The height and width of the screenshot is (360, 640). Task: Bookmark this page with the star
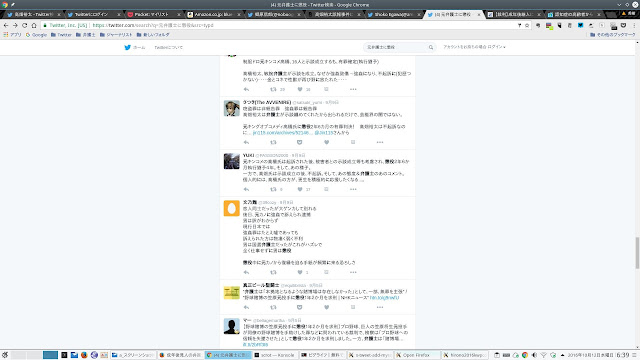527,25
